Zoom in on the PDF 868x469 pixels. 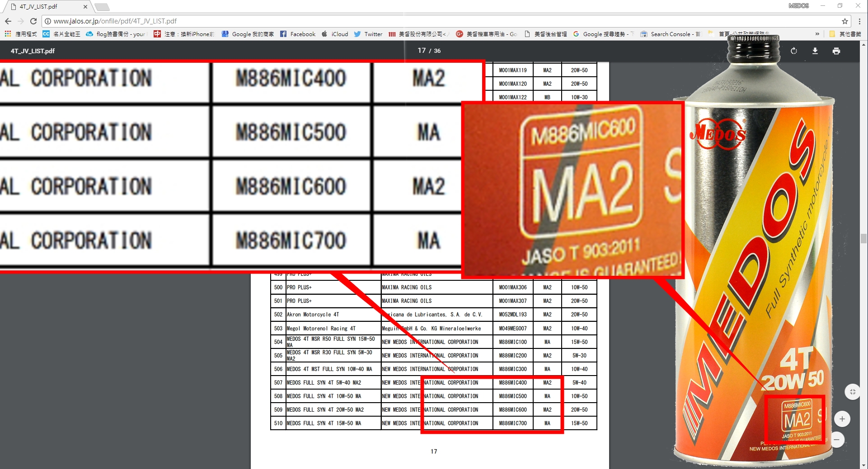point(842,419)
